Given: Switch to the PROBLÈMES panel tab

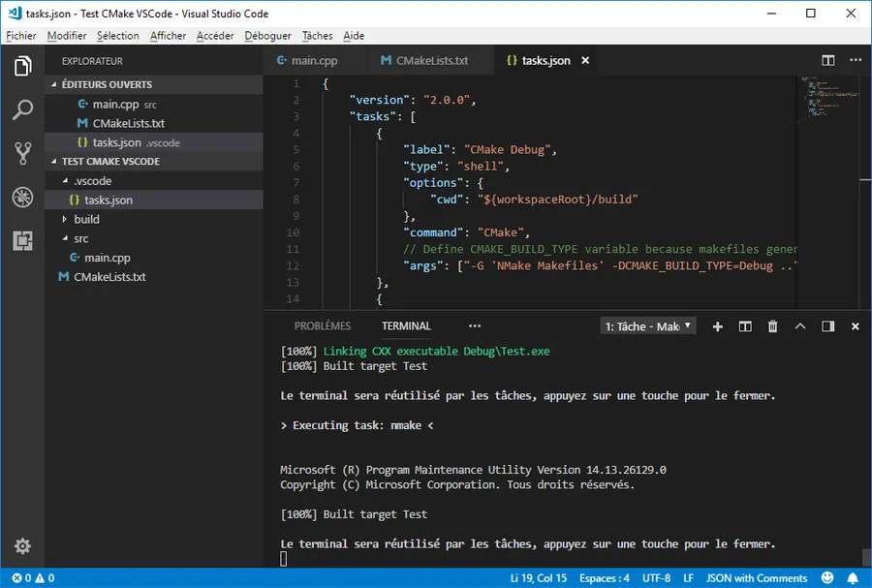Looking at the screenshot, I should [323, 326].
